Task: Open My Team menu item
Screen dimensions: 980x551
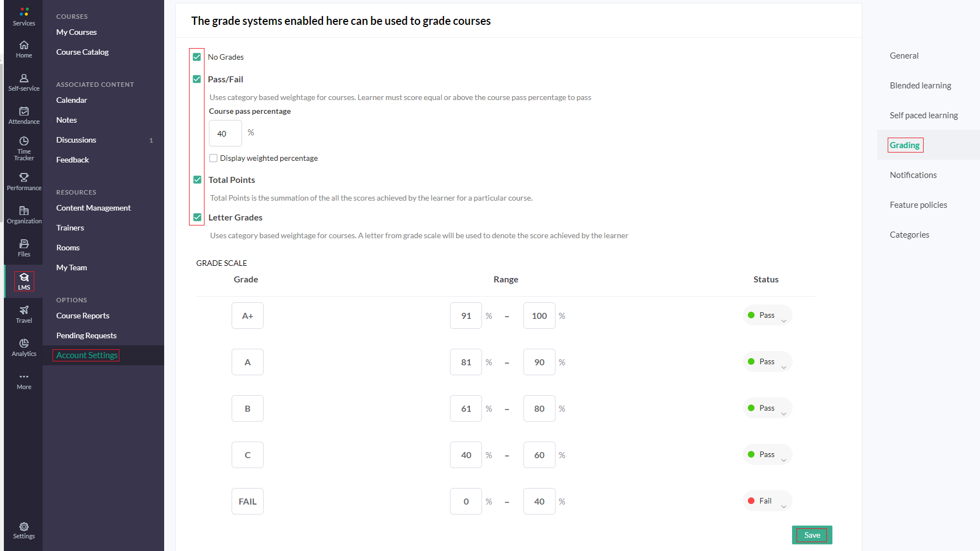Action: pos(71,267)
